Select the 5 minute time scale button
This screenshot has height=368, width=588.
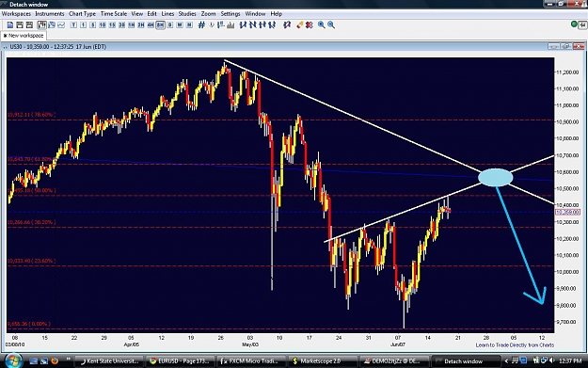coord(92,25)
